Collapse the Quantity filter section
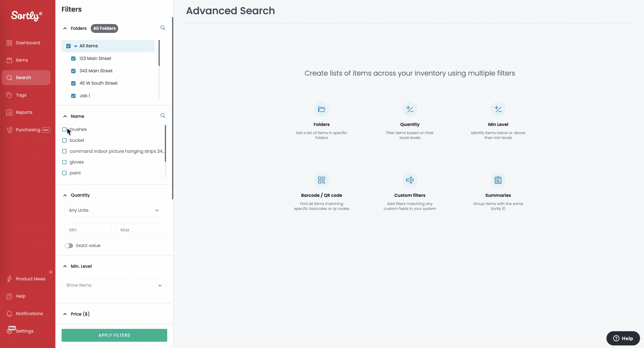644x348 pixels. point(65,195)
